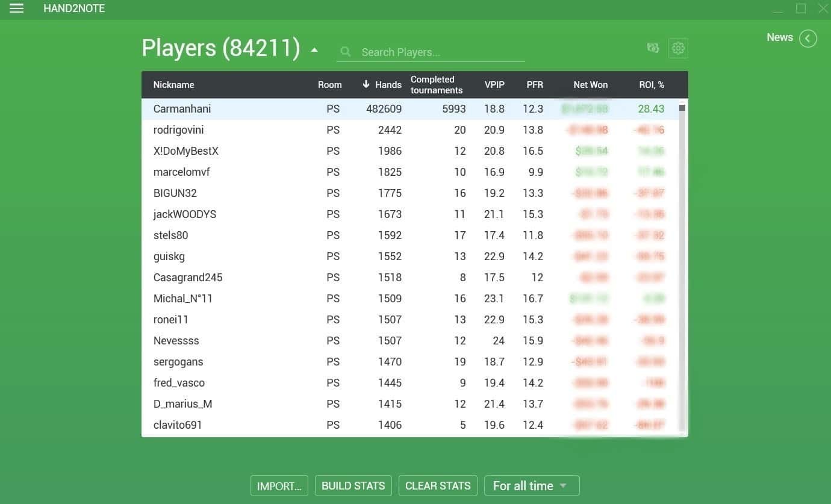Click the search magnifier icon
831x504 pixels.
coord(346,52)
